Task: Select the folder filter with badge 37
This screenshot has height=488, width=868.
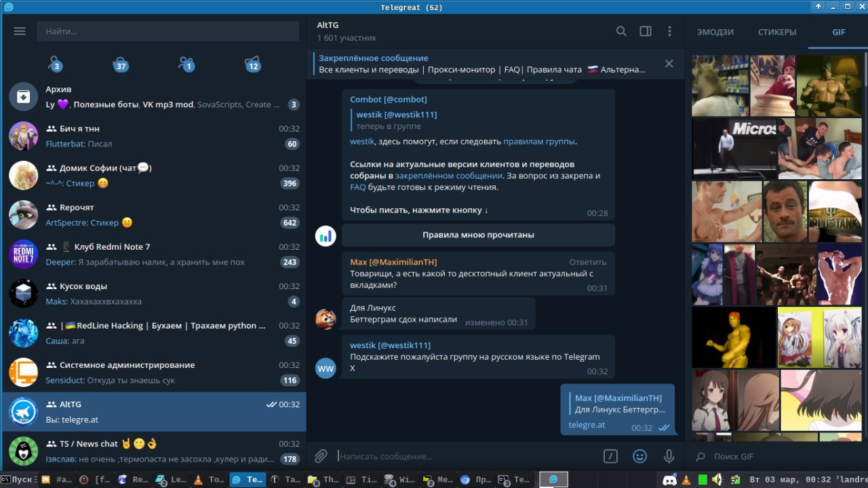Action: click(121, 64)
